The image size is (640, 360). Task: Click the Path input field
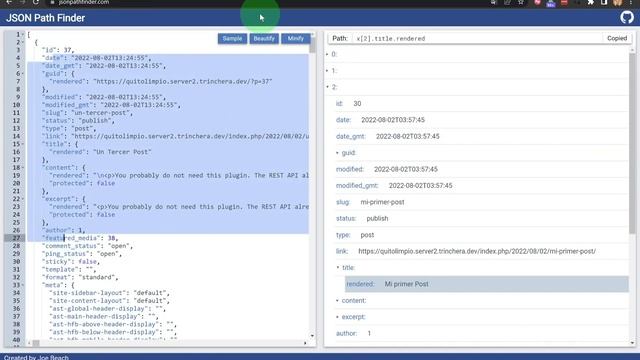(477, 38)
